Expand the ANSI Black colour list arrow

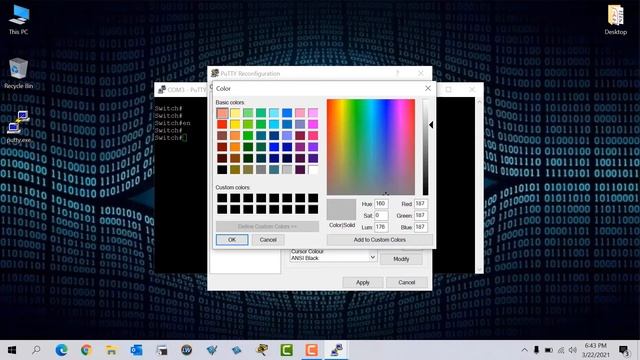pyautogui.click(x=372, y=258)
